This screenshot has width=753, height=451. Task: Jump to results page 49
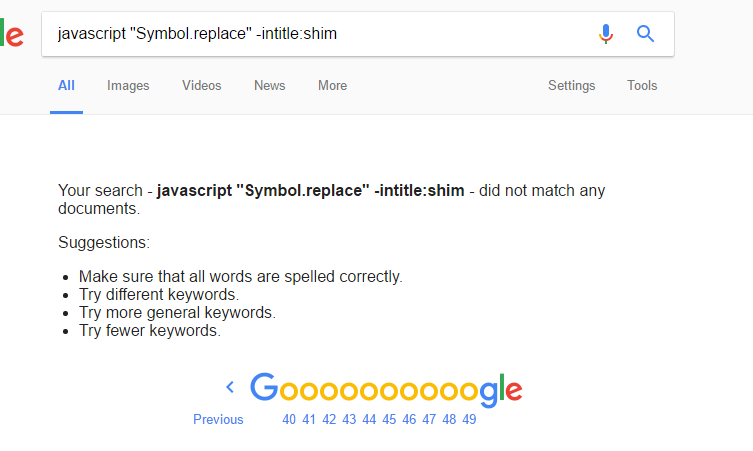(469, 419)
